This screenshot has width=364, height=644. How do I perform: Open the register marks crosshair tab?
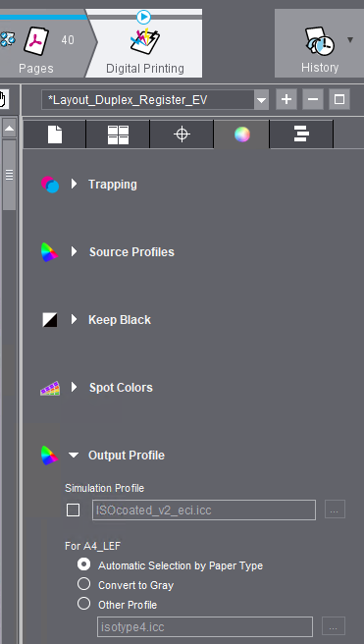click(182, 134)
